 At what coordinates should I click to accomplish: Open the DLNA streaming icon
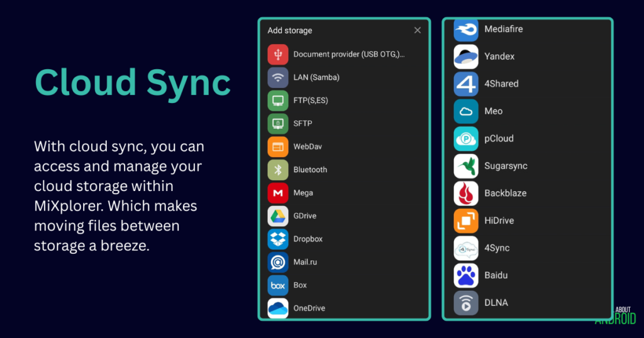(466, 303)
